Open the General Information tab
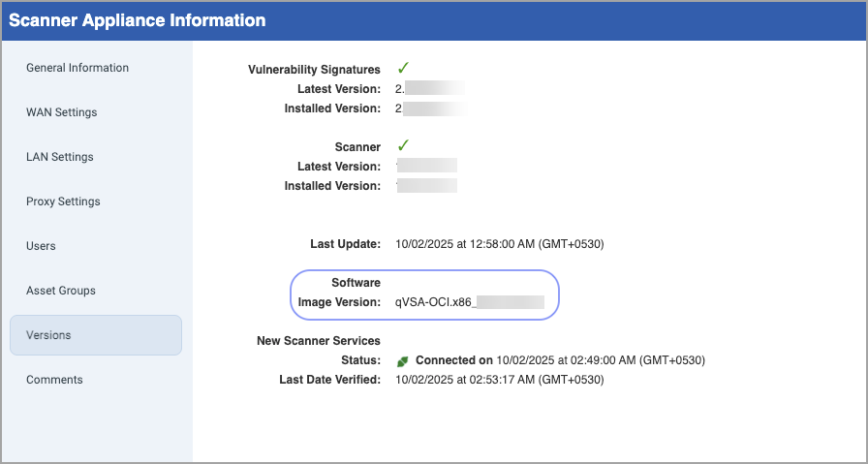Viewport: 868px width, 464px height. pos(77,68)
